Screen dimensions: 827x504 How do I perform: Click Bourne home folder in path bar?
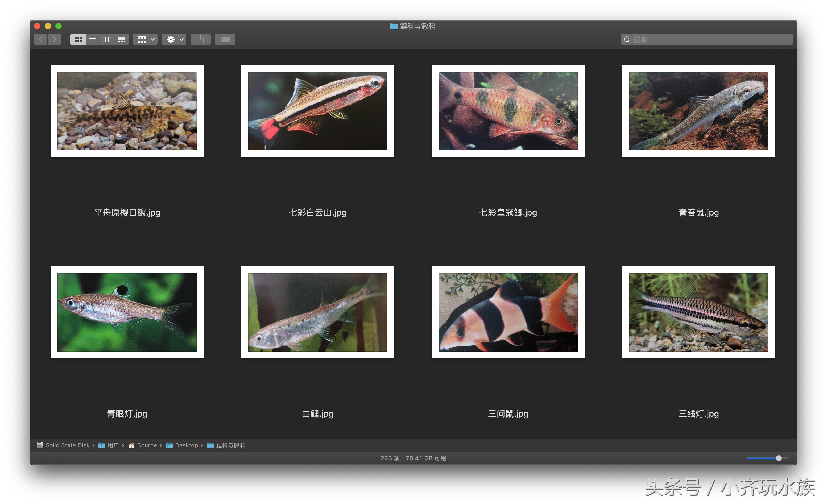pyautogui.click(x=143, y=445)
